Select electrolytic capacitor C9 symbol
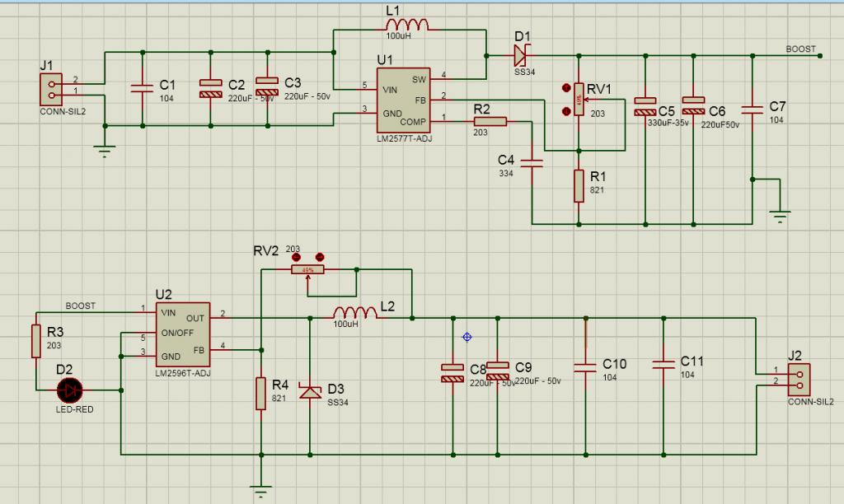The width and height of the screenshot is (844, 504). click(x=497, y=371)
